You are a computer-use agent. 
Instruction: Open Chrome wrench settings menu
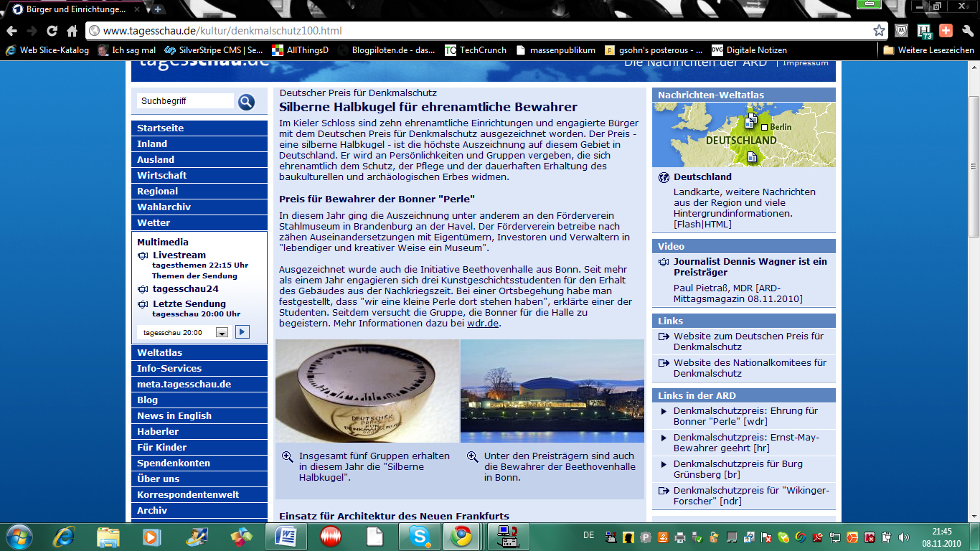coord(967,31)
